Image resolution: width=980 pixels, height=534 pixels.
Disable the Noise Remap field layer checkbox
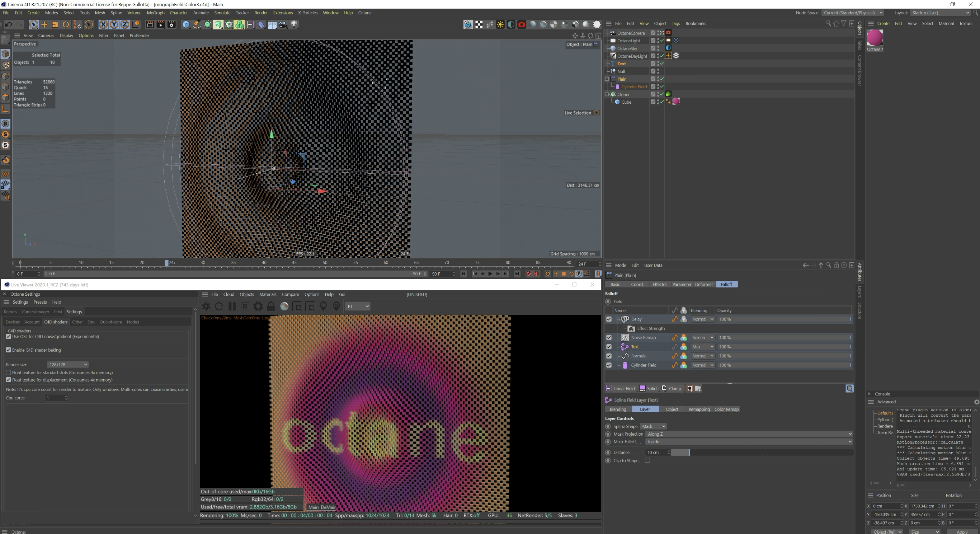point(609,338)
